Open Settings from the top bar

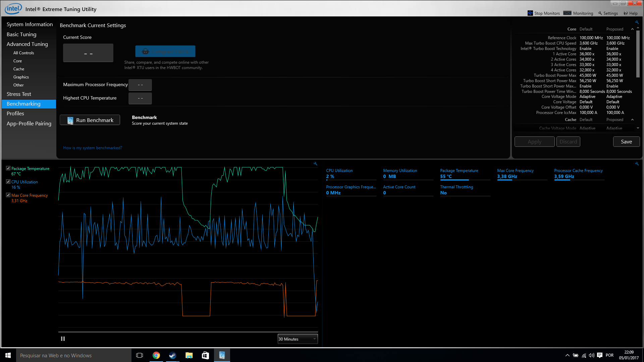pos(608,13)
